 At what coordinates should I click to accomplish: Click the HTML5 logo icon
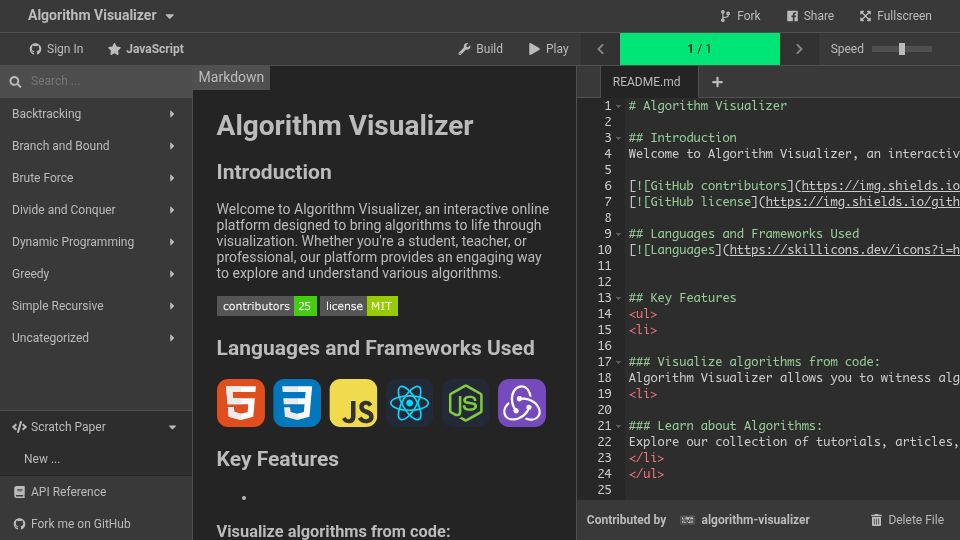(241, 403)
